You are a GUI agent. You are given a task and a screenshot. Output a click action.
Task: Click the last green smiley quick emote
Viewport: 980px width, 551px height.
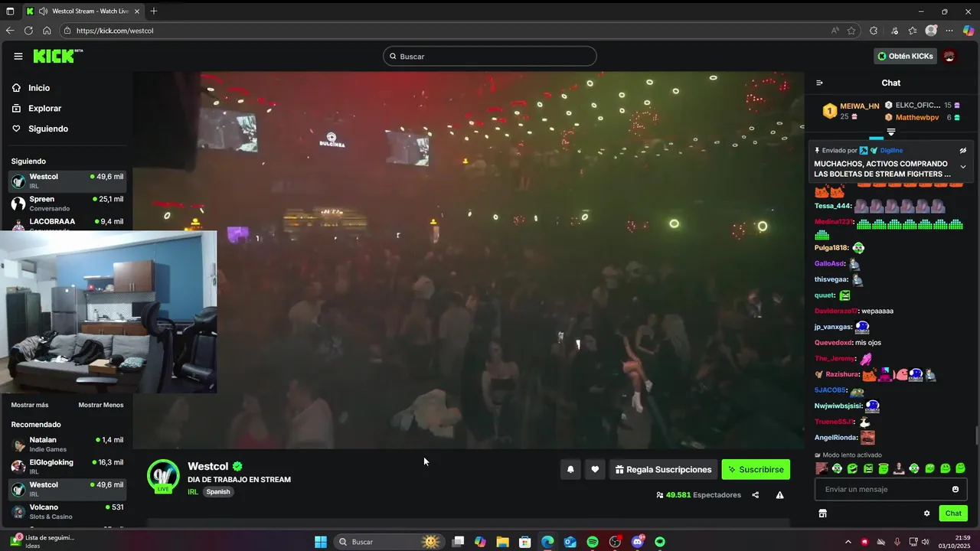click(x=961, y=468)
